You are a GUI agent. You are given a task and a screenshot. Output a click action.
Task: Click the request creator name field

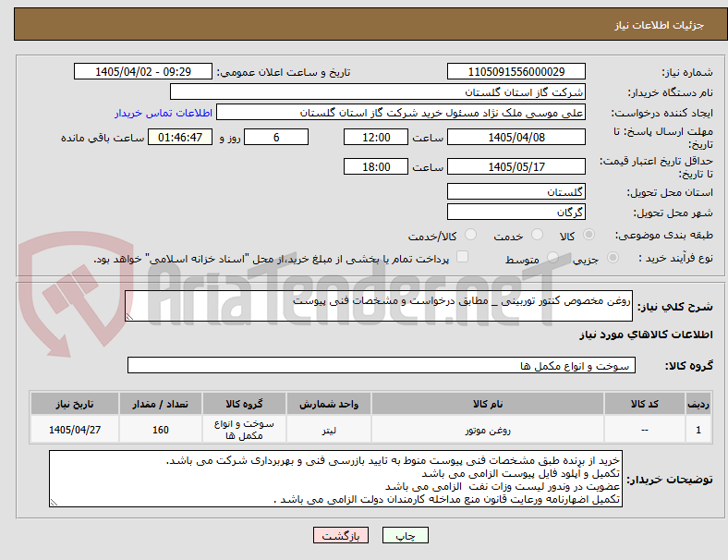tap(401, 113)
